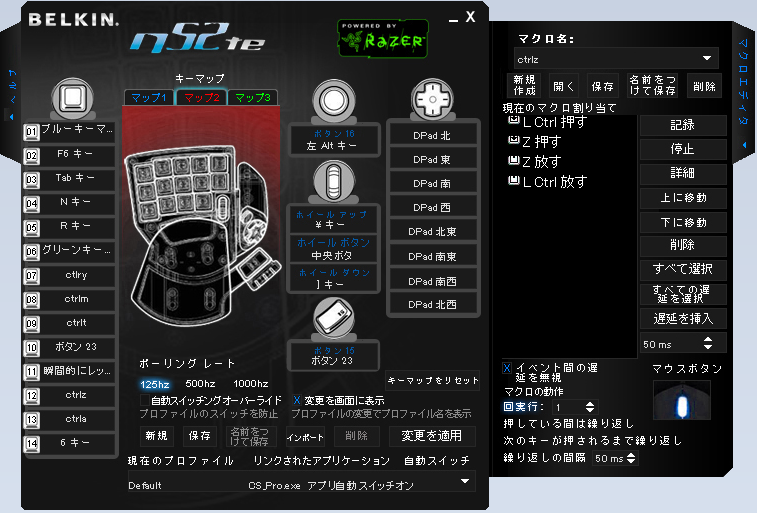Click the Razer logo badge
The image size is (757, 513).
(382, 39)
